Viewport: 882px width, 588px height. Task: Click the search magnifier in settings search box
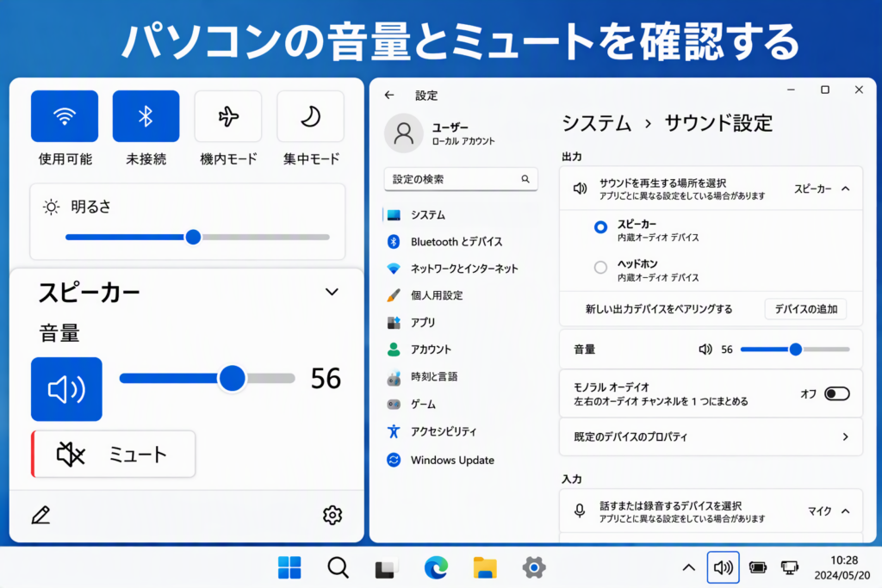[525, 179]
